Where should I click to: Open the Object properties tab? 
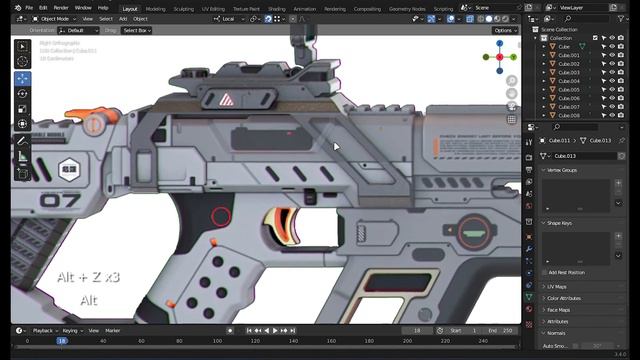pyautogui.click(x=529, y=237)
